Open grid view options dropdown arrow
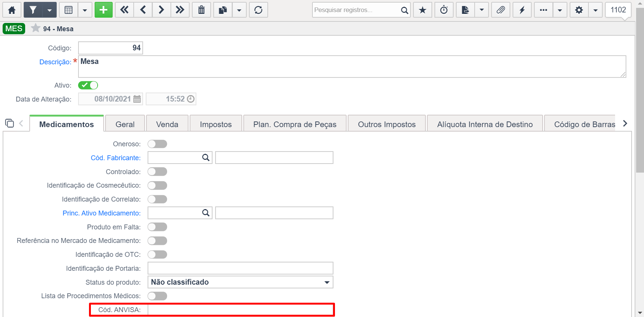The image size is (644, 317). point(85,10)
